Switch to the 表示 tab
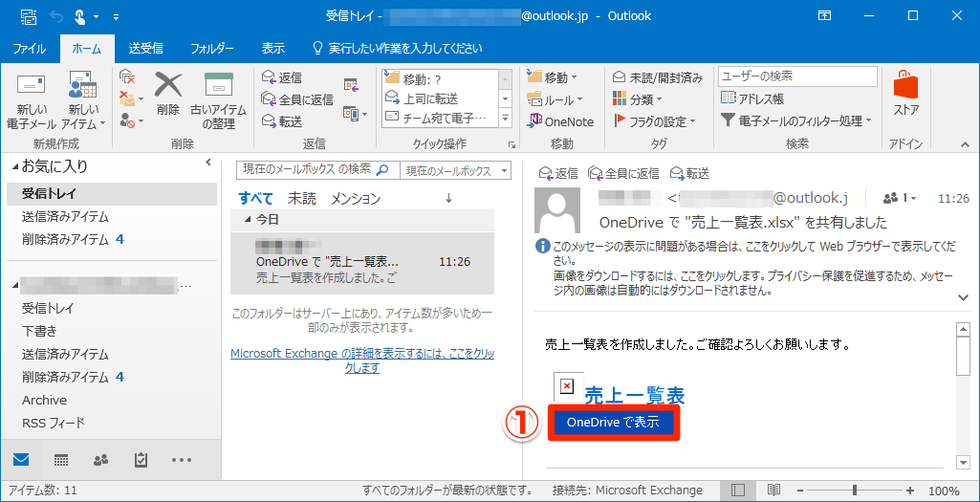 point(273,48)
